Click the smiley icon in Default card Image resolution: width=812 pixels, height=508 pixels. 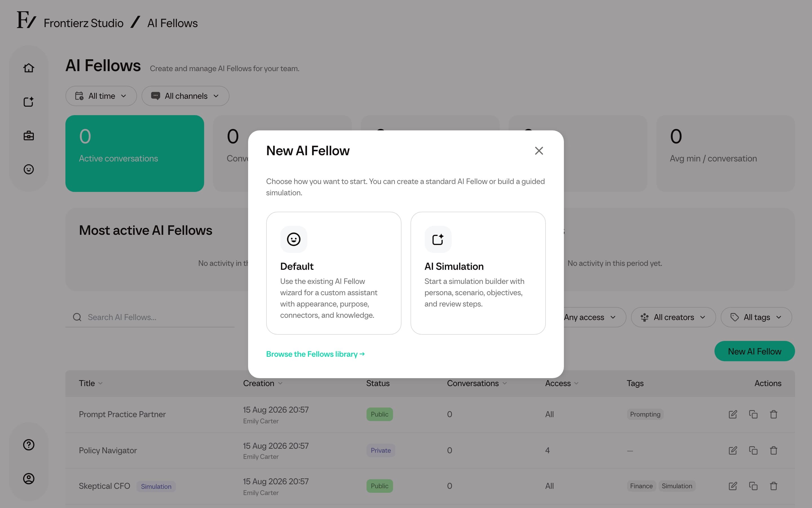click(x=294, y=239)
